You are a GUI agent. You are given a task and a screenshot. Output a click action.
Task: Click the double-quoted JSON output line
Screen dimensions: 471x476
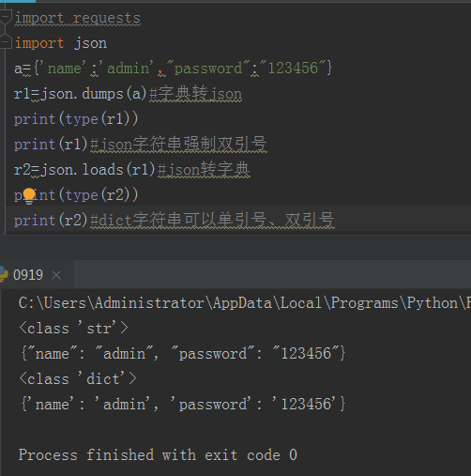tap(183, 354)
